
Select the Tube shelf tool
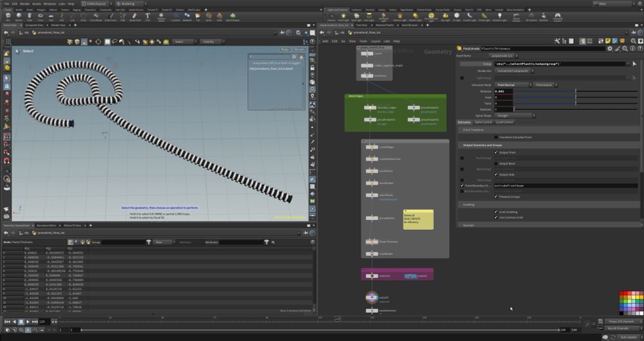coord(30,17)
